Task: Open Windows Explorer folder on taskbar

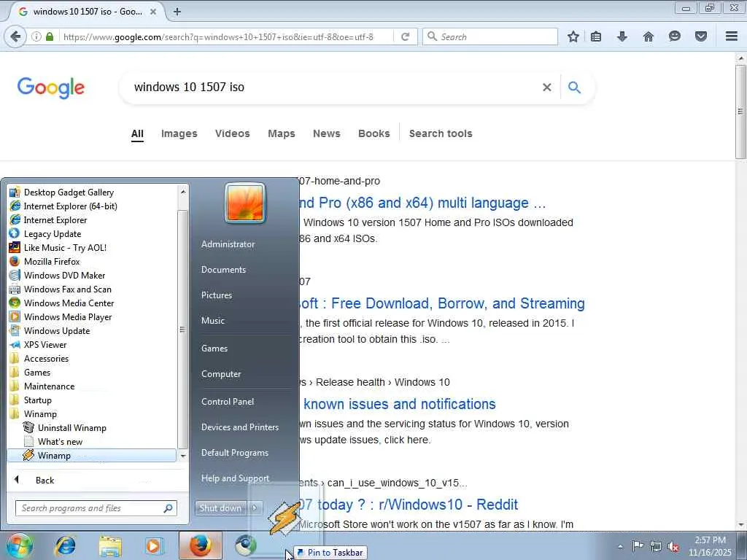Action: click(110, 545)
